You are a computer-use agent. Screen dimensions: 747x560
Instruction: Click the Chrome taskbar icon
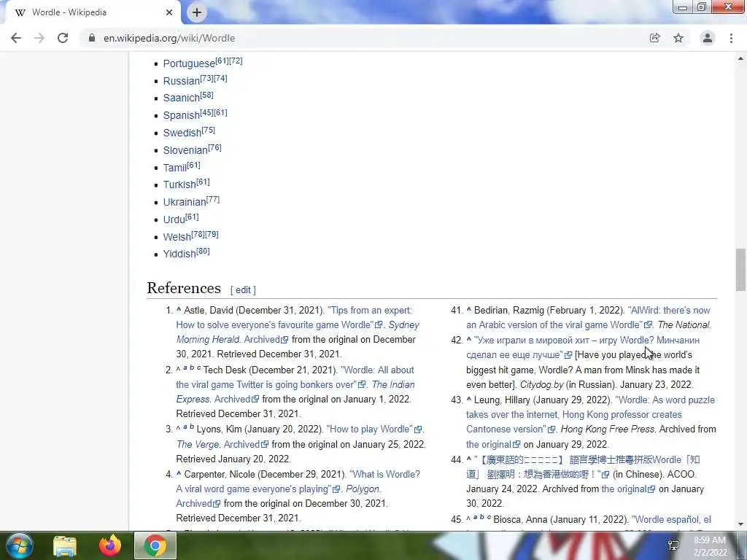pos(155,545)
